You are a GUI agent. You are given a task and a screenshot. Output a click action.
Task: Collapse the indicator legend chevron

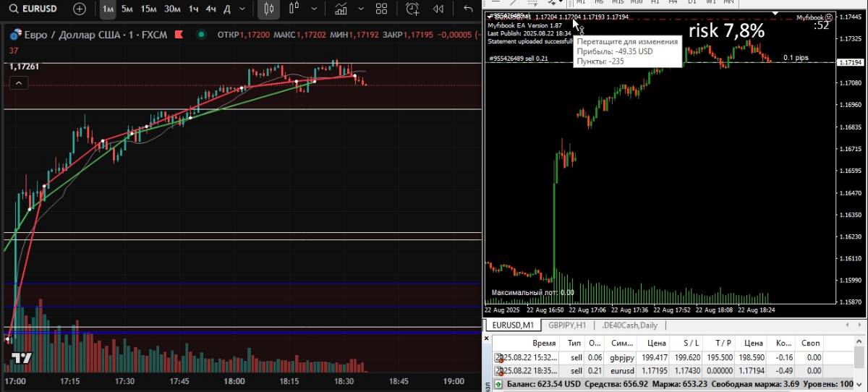point(19,83)
